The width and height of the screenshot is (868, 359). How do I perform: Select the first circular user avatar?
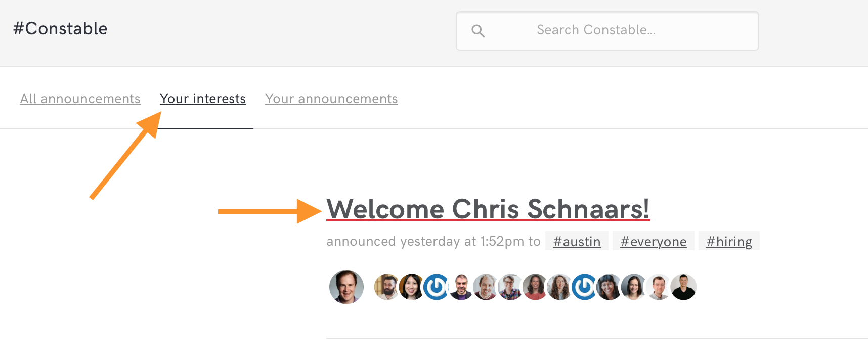click(x=346, y=287)
